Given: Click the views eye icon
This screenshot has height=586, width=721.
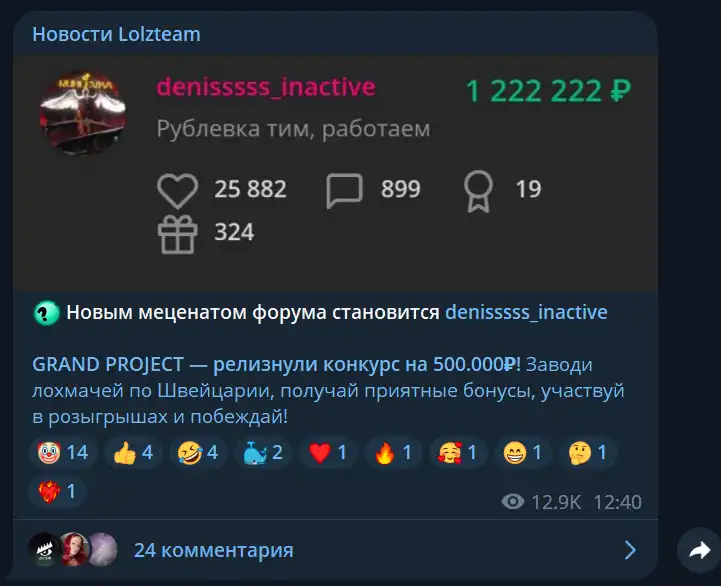Looking at the screenshot, I should [x=513, y=501].
